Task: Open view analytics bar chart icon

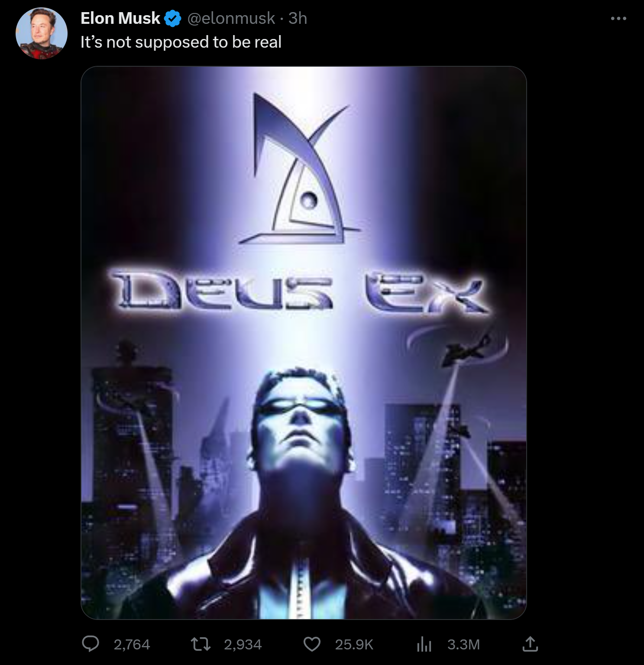Action: [424, 645]
